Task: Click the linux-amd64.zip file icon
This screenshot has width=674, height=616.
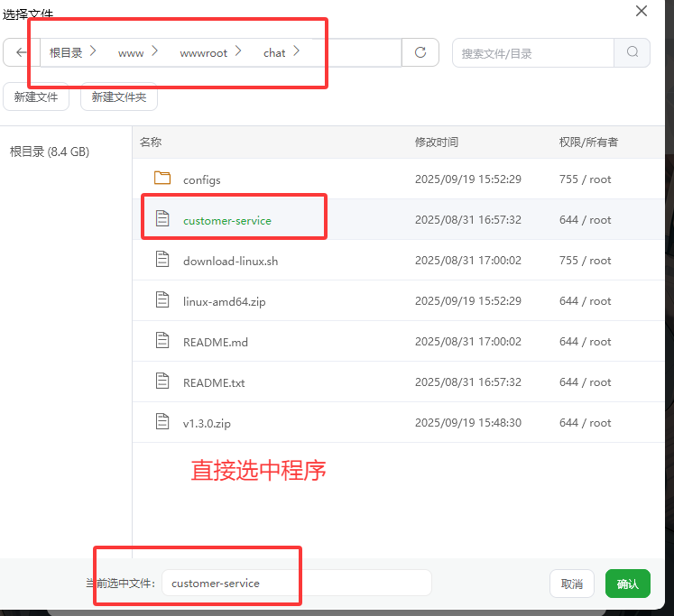Action: coord(162,300)
